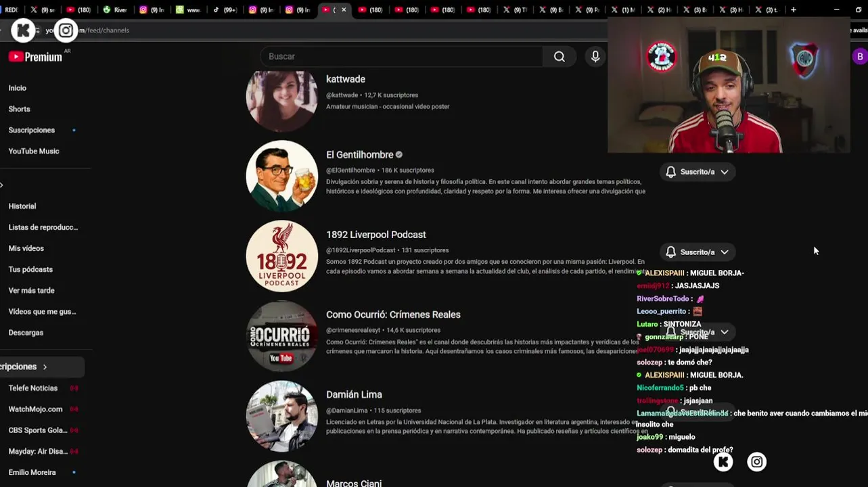This screenshot has width=868, height=487.
Task: Open Historial in the sidebar
Action: click(22, 206)
